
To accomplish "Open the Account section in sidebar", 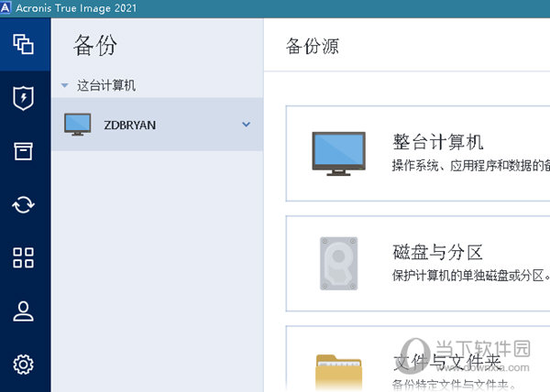I will pyautogui.click(x=24, y=310).
